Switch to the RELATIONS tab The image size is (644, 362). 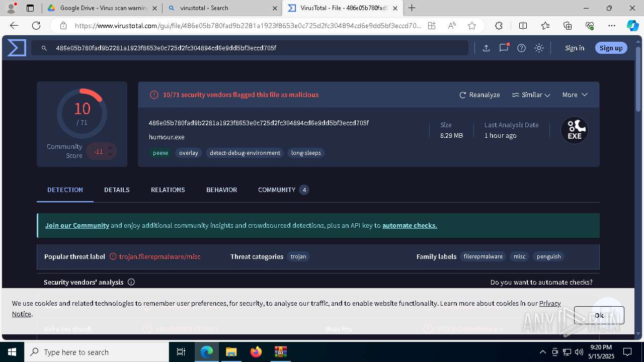point(168,190)
